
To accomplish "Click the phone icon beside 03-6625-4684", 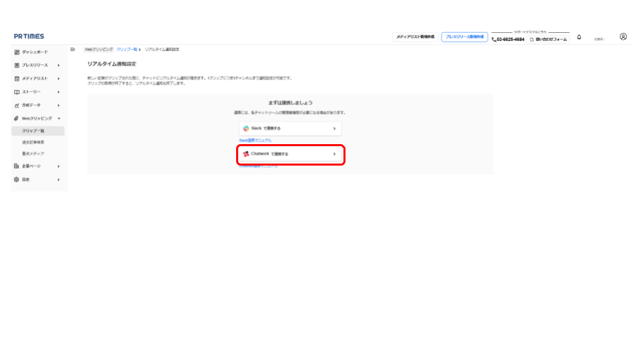I will (x=494, y=40).
